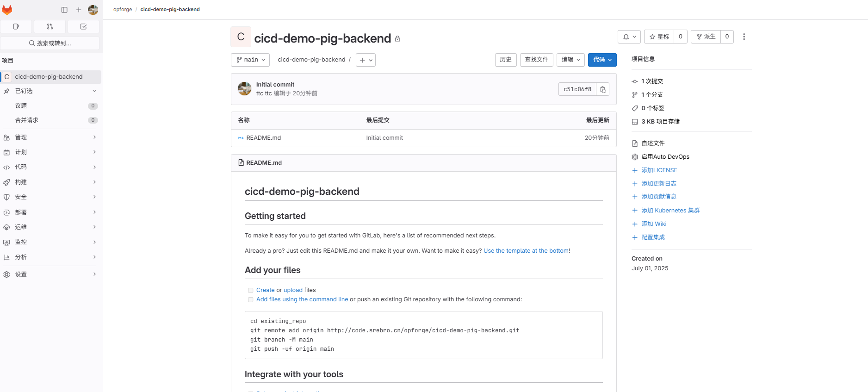Image resolution: width=868 pixels, height=392 pixels.
Task: Copy the commit SHA c51c06f8
Action: (x=603, y=89)
